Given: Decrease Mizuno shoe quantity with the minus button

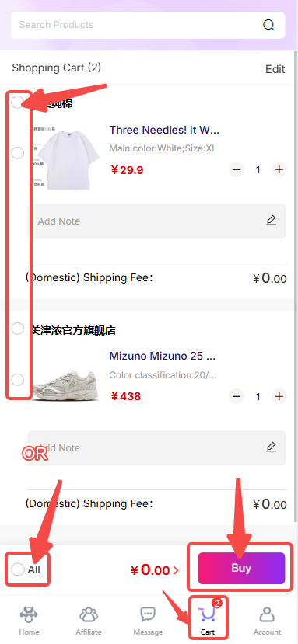Looking at the screenshot, I should 237,396.
